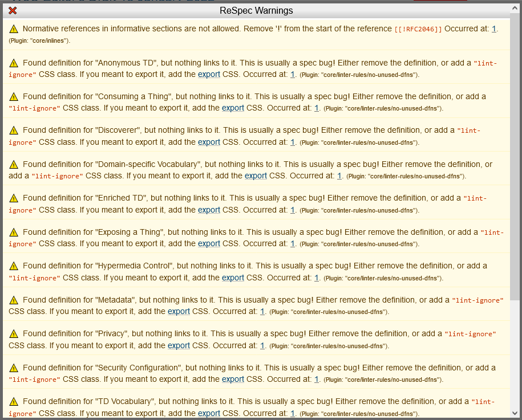Click the warning icon for "Consuming a Thing"
This screenshot has width=522, height=420.
coord(14,96)
